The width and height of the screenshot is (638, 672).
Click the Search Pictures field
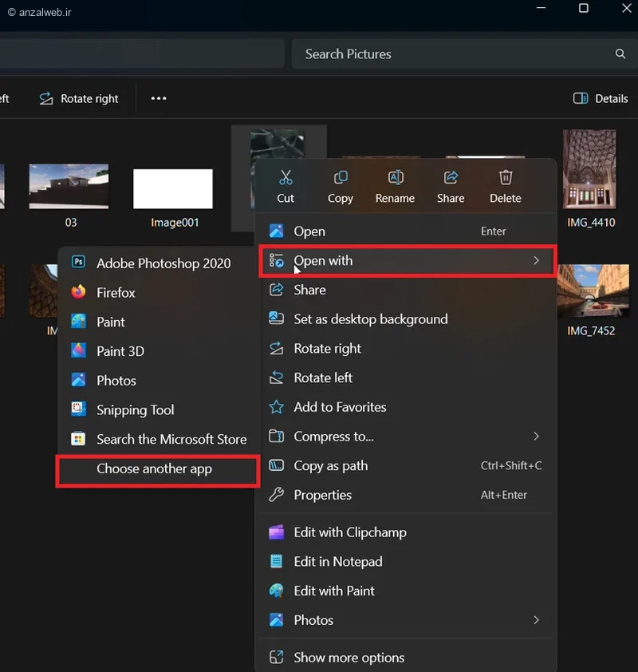[455, 54]
